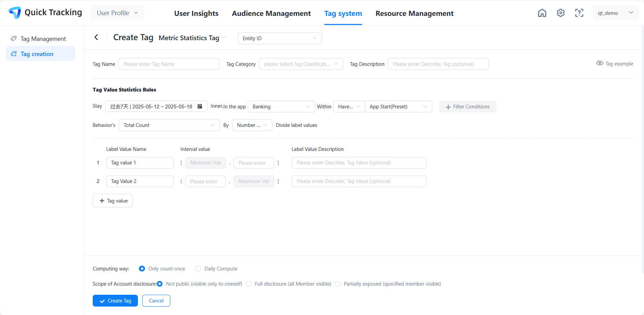This screenshot has width=644, height=315.
Task: Add Filter Conditions
Action: (468, 107)
